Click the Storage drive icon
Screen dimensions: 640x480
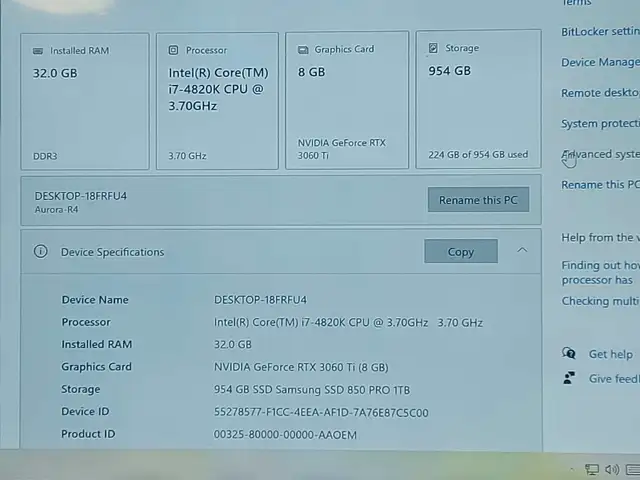(433, 48)
